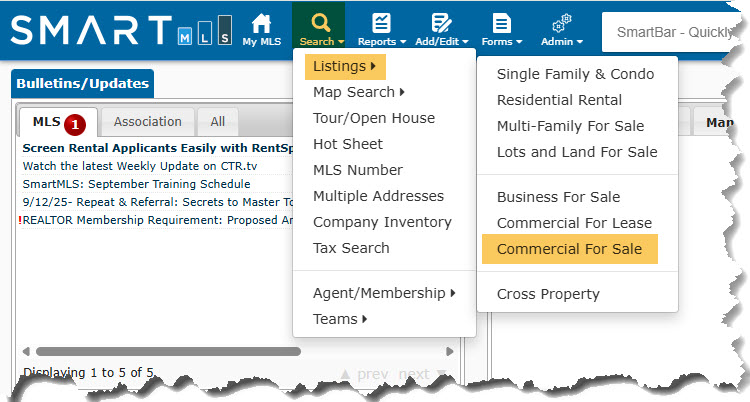Expand the Teams submenu
Image resolution: width=750 pixels, height=402 pixels.
[x=340, y=319]
